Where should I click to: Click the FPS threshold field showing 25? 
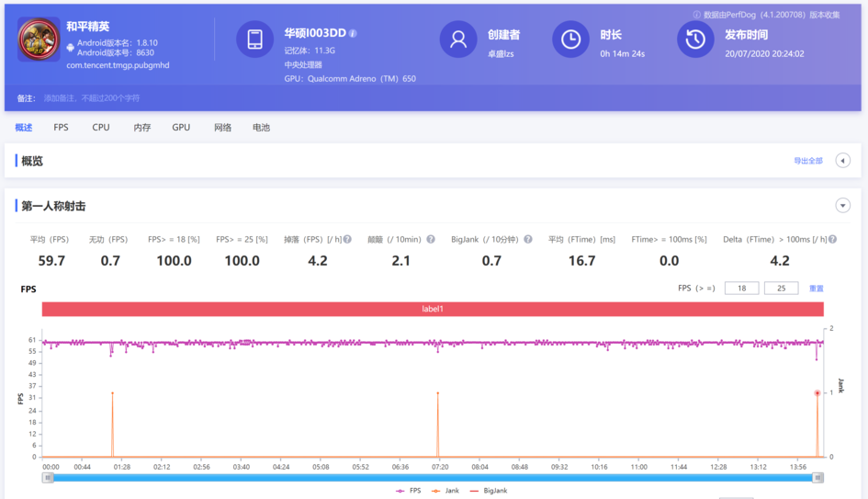[781, 288]
